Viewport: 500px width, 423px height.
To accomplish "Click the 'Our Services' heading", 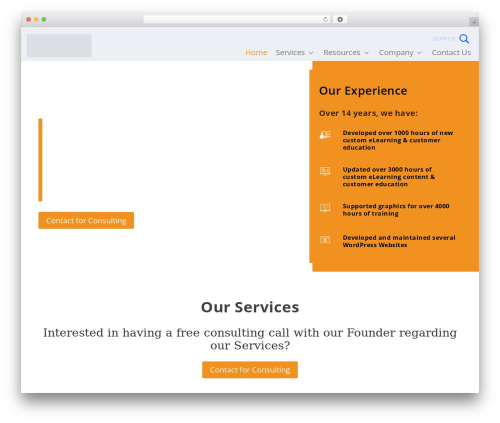I will [250, 307].
